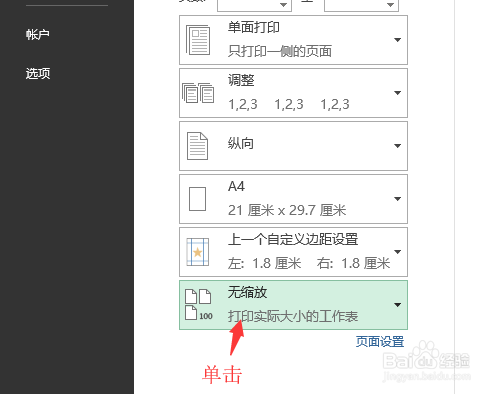Click the 左: 1.8 厘米 margin text

[265, 263]
